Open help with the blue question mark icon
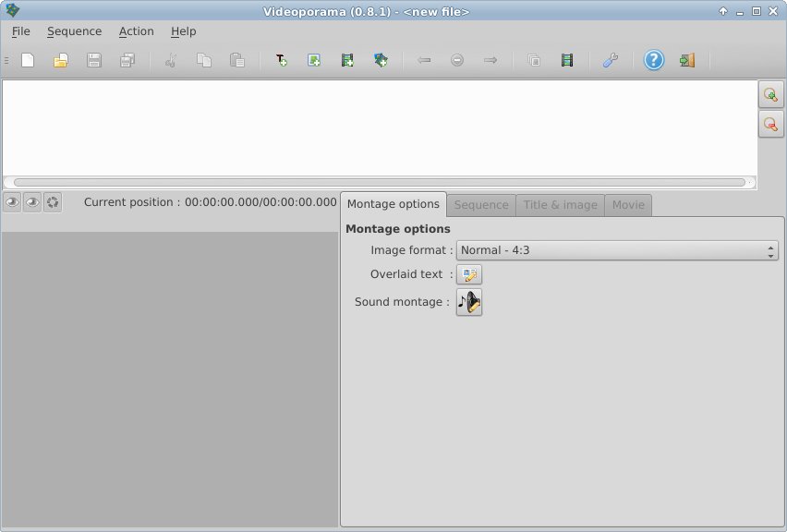This screenshot has width=787, height=532. click(x=654, y=61)
